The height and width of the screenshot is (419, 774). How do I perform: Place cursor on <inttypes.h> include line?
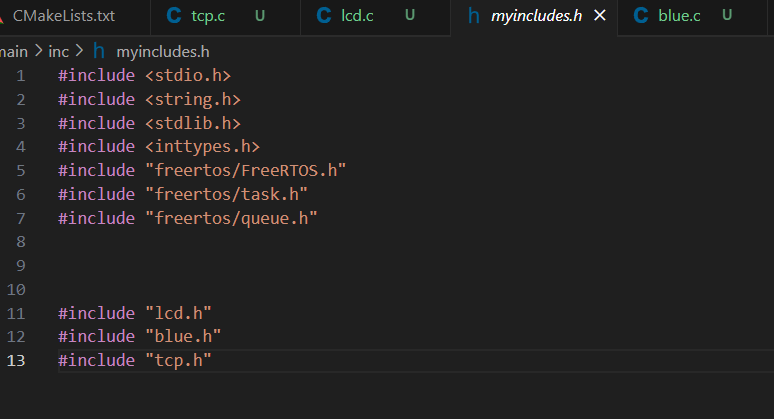(x=158, y=147)
